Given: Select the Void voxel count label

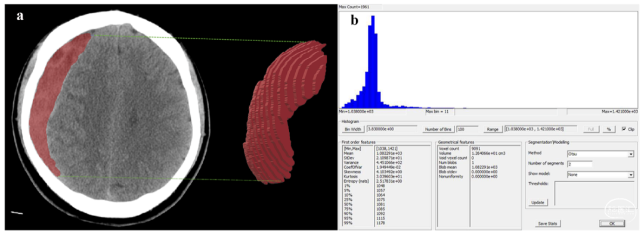Looking at the screenshot, I should pyautogui.click(x=453, y=158).
